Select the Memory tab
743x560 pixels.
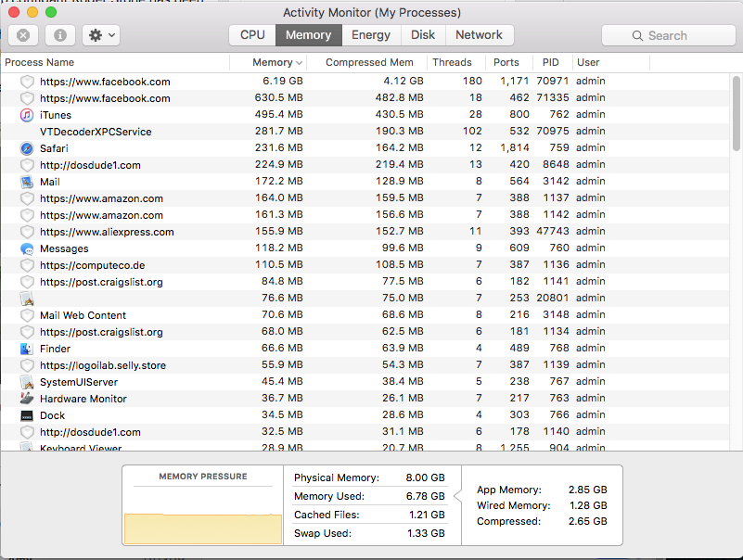coord(309,35)
